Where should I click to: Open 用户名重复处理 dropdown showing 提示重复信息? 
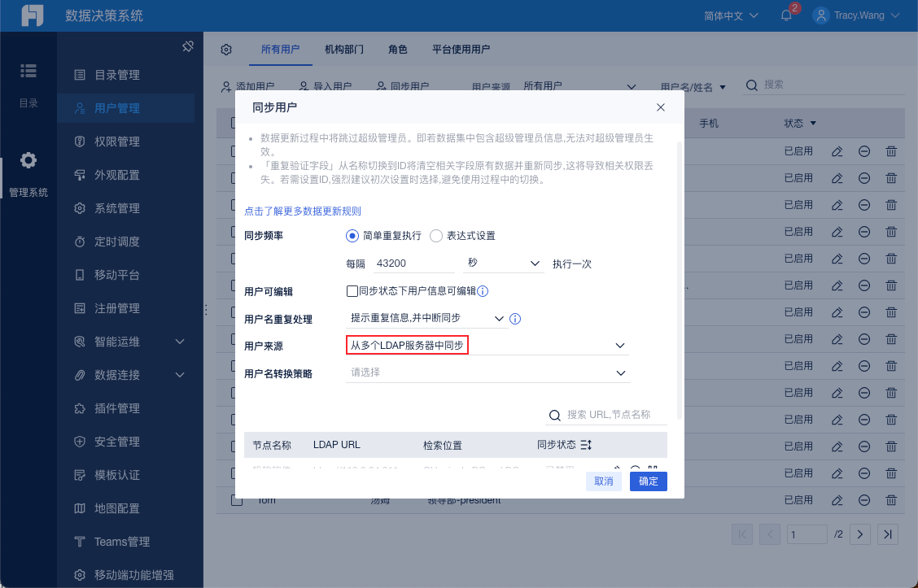tap(426, 318)
